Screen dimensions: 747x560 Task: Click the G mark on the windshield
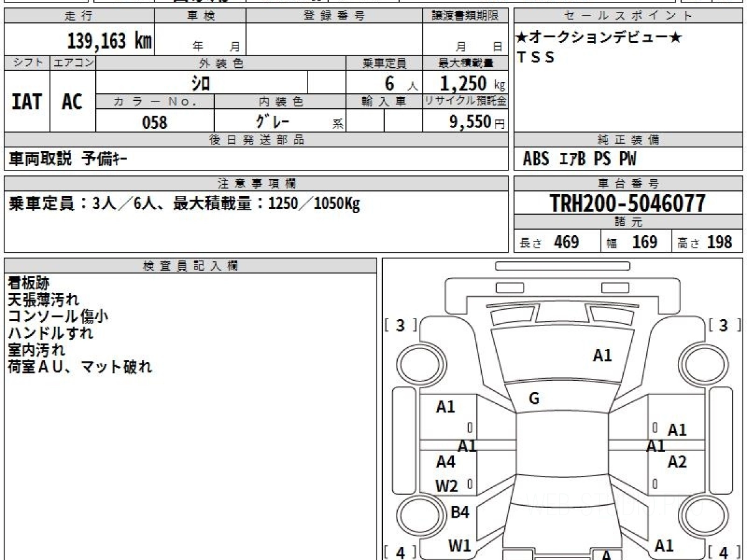pos(533,399)
